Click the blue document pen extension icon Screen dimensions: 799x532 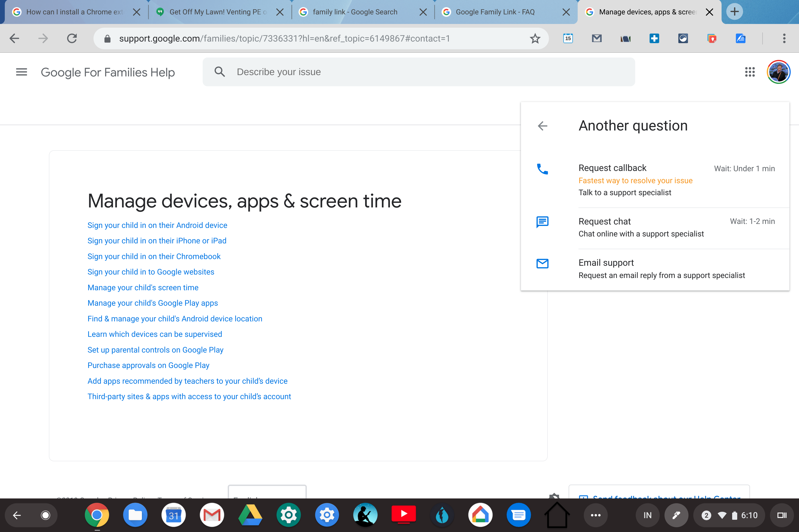740,38
